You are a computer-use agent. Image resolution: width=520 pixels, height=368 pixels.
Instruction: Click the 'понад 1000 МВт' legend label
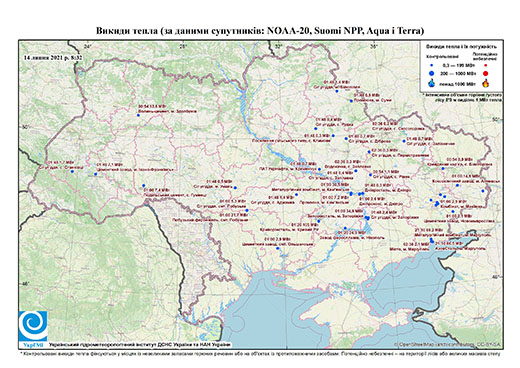[x=457, y=83]
